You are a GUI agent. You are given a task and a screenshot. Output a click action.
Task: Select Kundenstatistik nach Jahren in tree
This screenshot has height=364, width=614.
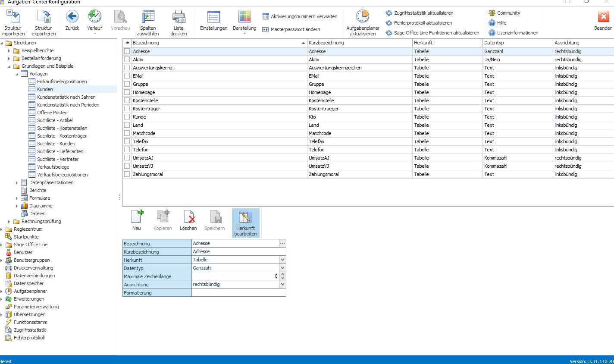(x=66, y=97)
